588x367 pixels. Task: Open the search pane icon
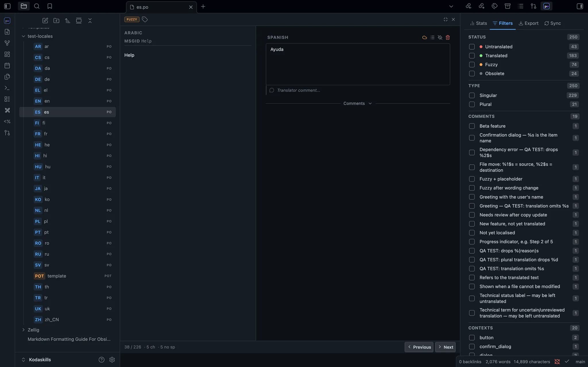[37, 6]
